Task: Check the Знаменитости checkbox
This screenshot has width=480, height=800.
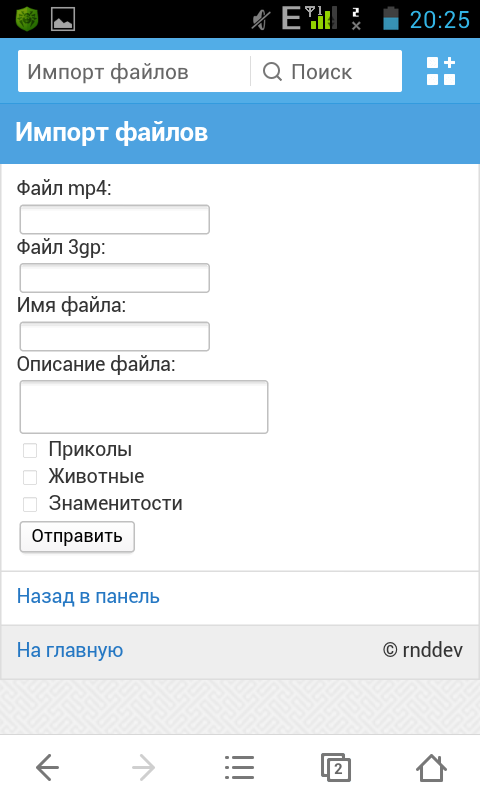Action: click(x=30, y=504)
